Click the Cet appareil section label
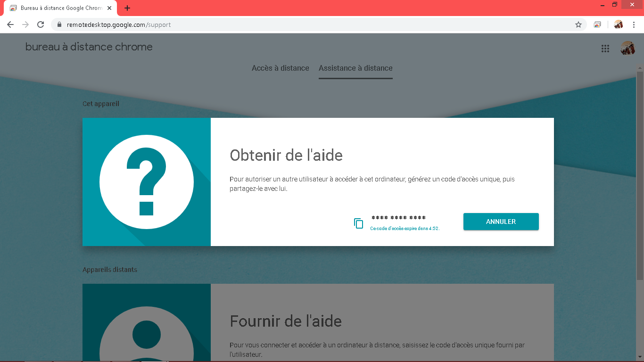This screenshot has height=362, width=644. pos(101,104)
